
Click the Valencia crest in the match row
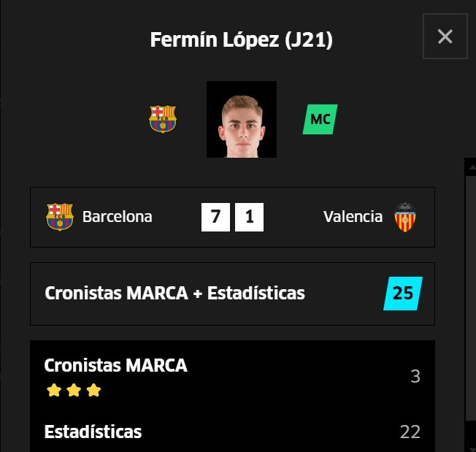tap(405, 217)
